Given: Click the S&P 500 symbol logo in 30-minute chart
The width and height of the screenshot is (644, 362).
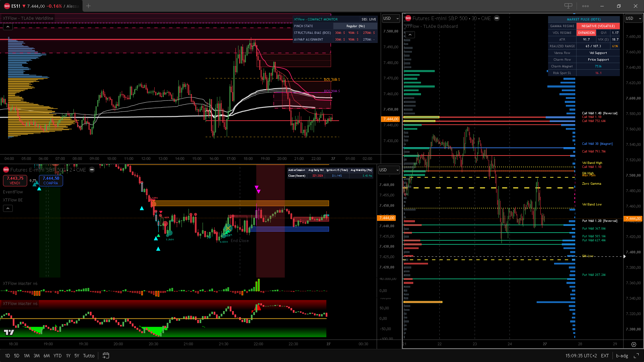Looking at the screenshot, I should point(408,18).
